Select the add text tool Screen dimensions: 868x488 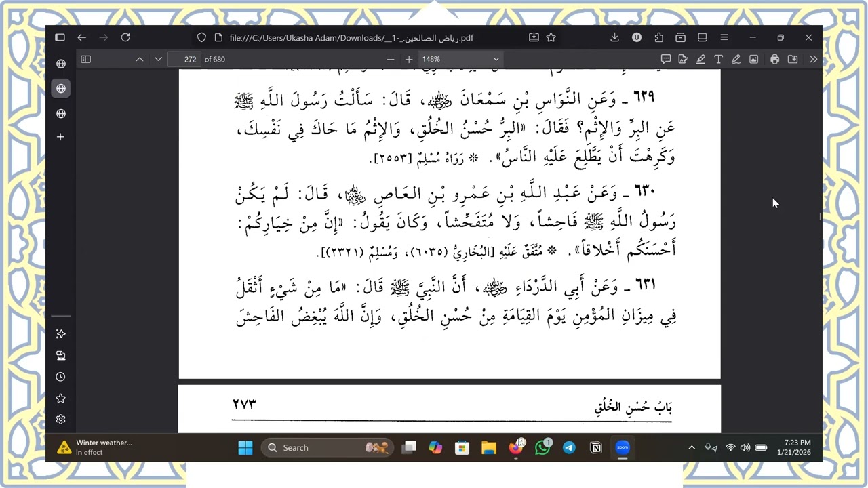pos(718,59)
